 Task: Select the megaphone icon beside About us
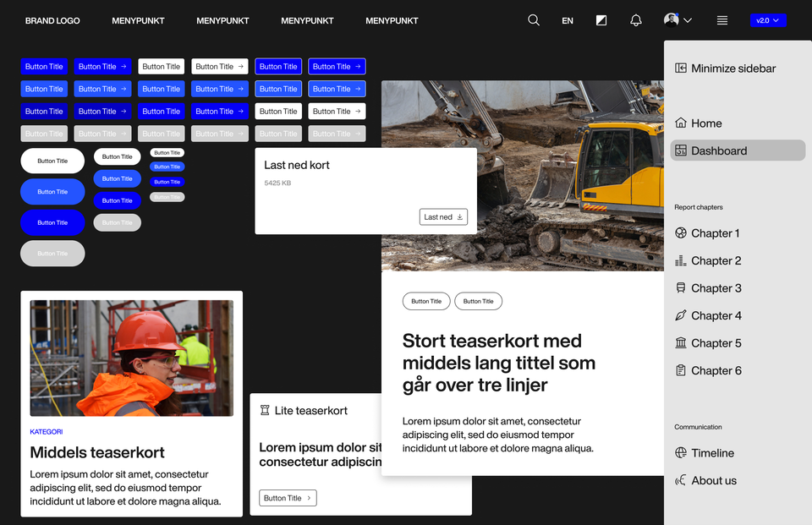(680, 480)
